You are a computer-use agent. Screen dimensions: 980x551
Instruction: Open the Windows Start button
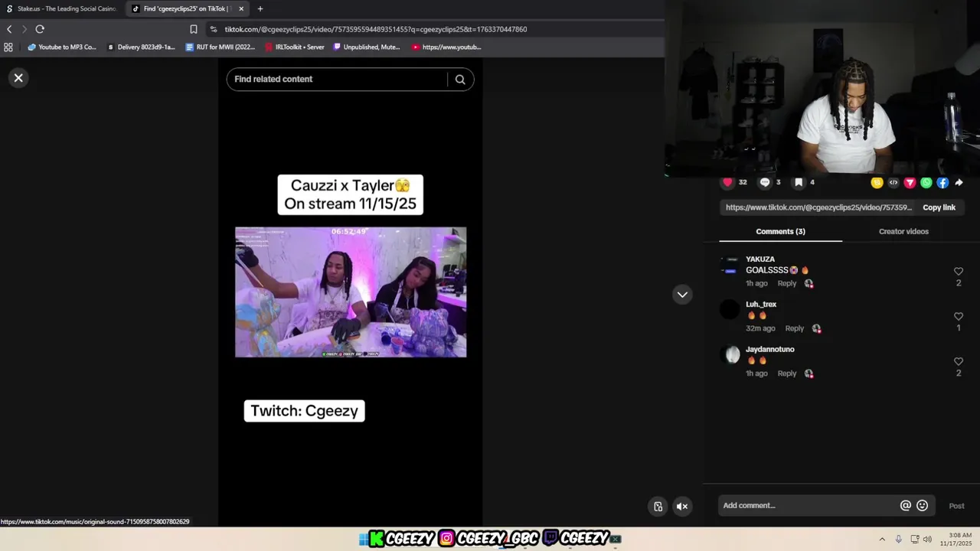tap(363, 539)
